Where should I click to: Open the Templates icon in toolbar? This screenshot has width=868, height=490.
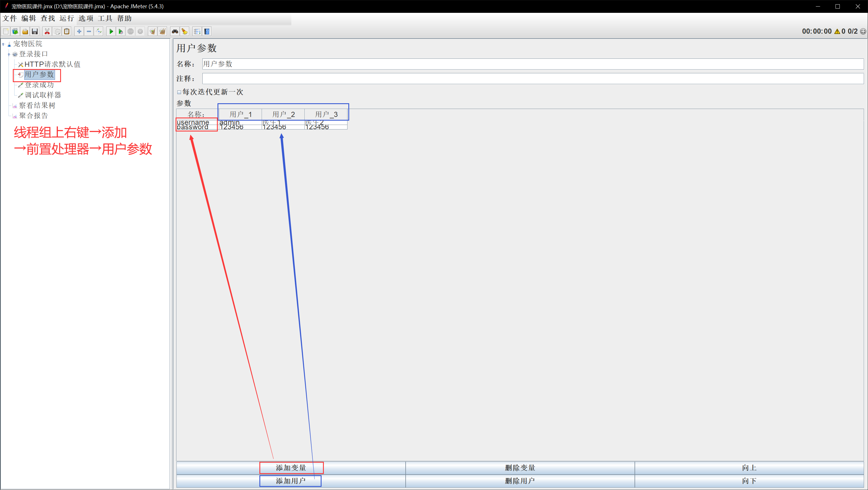click(x=15, y=32)
